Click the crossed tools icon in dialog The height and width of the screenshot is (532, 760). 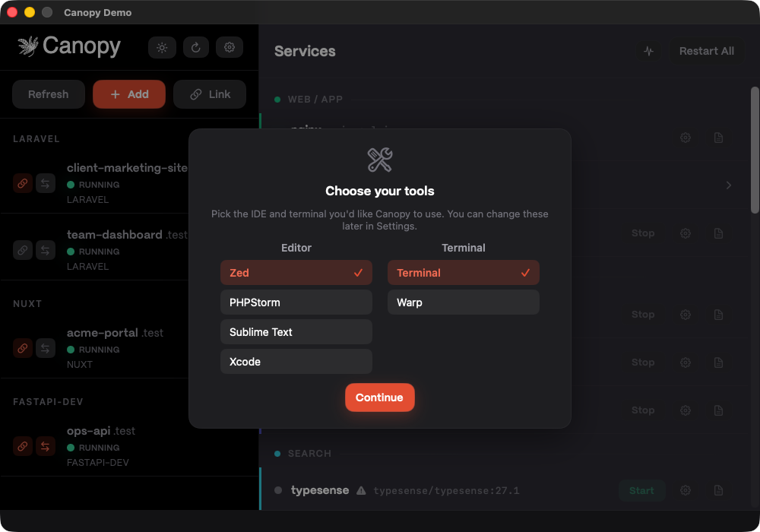click(x=380, y=160)
